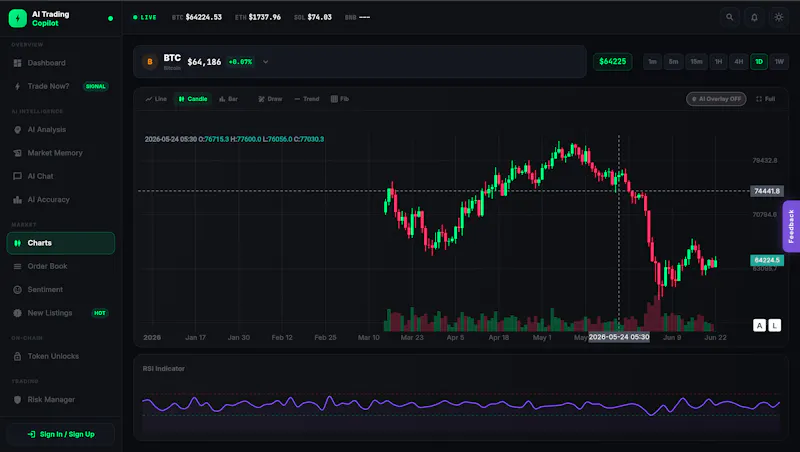Toggle the AI Overlay OFF switch

coord(716,99)
